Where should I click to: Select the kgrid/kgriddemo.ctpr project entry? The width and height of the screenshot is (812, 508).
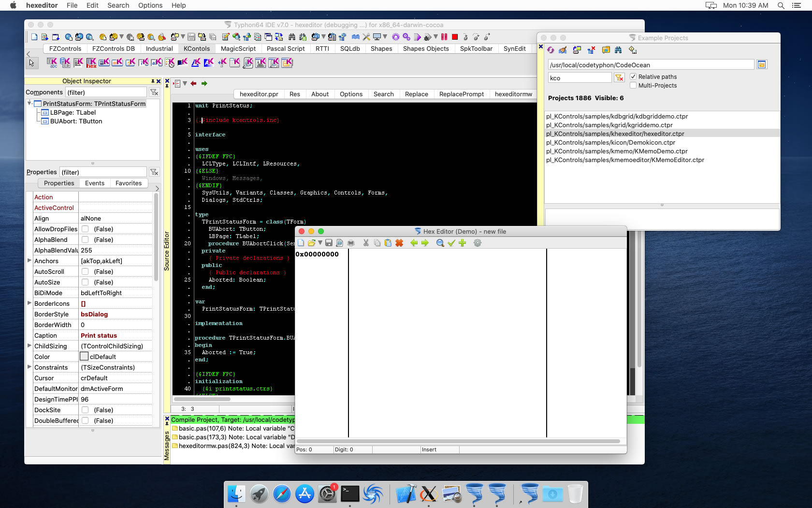(x=609, y=125)
